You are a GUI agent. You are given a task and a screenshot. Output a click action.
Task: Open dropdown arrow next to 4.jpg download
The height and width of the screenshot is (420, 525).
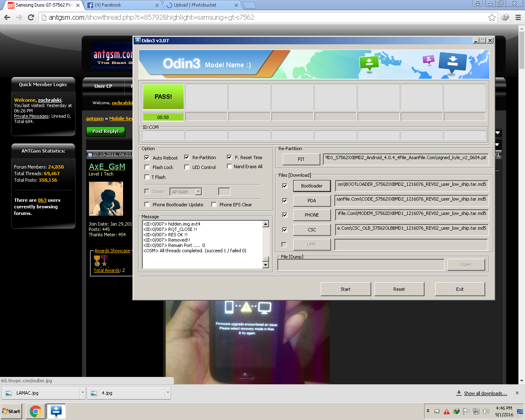click(x=167, y=393)
